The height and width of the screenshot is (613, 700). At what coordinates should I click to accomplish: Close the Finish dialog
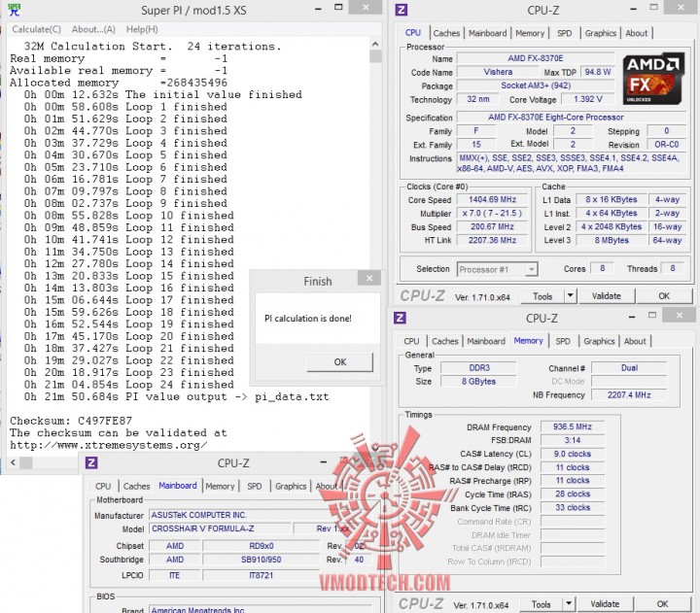coord(369,279)
